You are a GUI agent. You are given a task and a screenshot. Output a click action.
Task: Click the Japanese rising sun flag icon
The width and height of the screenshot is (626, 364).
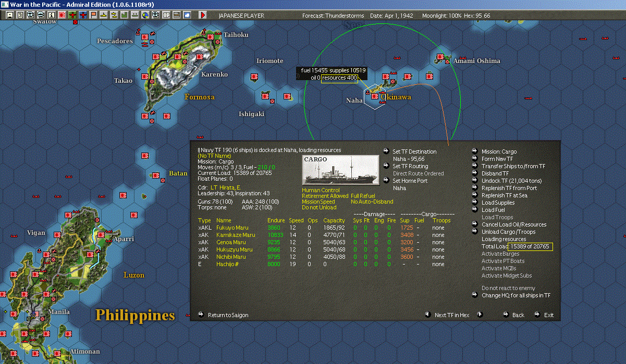pyautogui.click(x=62, y=15)
